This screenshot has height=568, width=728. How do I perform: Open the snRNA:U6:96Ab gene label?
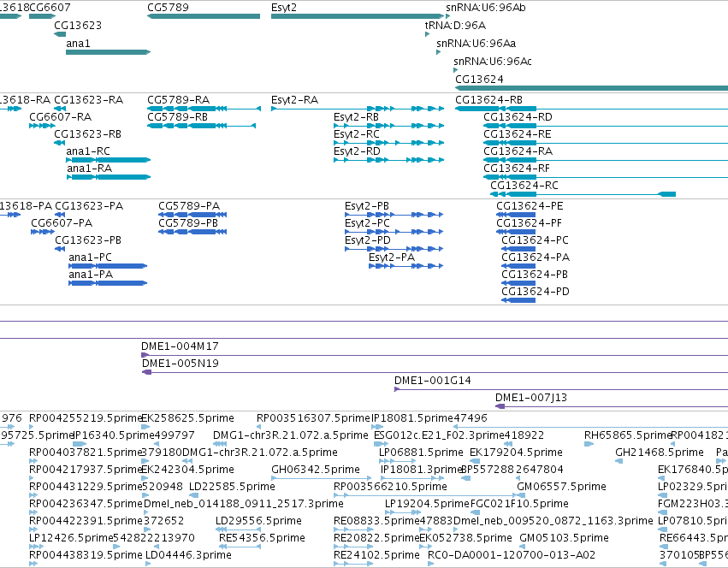(x=486, y=8)
